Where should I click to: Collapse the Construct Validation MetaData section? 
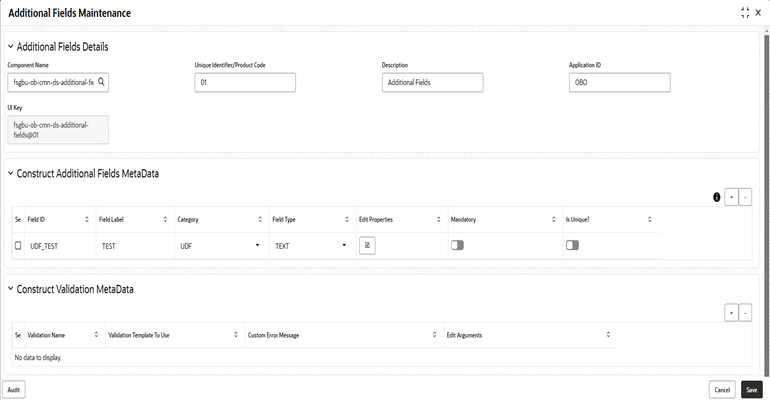point(10,289)
